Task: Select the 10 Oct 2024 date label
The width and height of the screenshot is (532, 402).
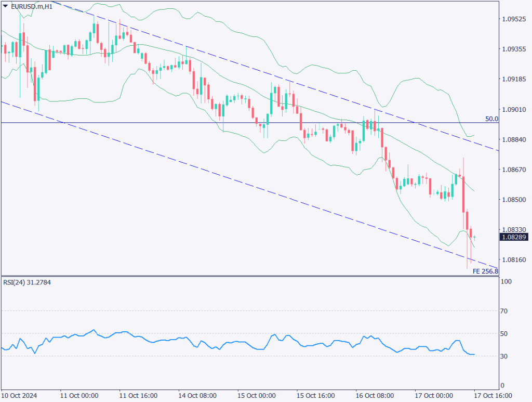Action: 19,395
